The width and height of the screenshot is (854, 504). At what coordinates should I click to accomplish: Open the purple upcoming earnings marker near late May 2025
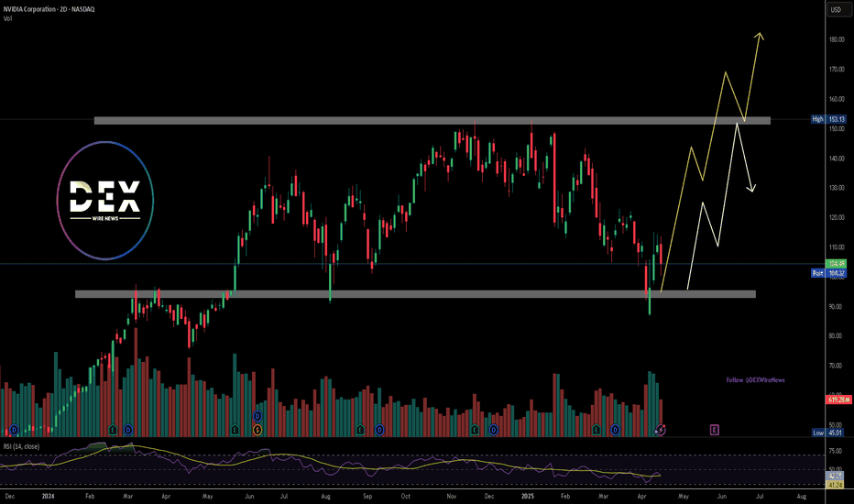(x=714, y=430)
